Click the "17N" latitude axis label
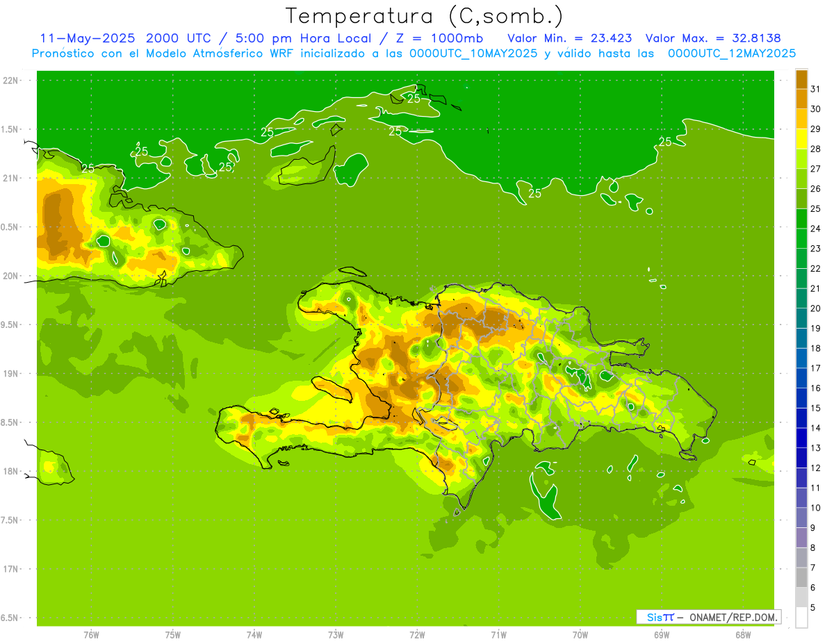834x644 pixels. click(x=11, y=569)
